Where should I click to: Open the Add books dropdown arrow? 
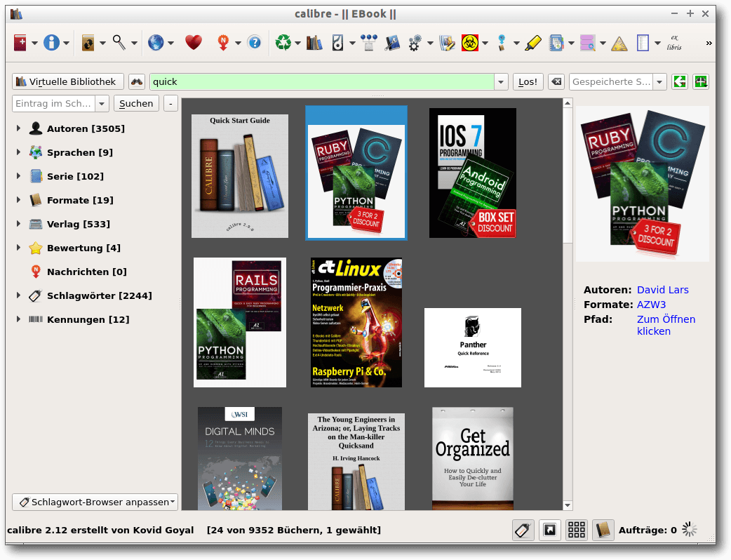pyautogui.click(x=34, y=43)
